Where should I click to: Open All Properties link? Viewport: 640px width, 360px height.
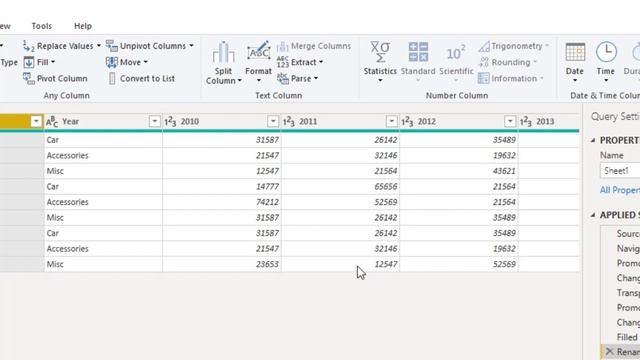(620, 190)
